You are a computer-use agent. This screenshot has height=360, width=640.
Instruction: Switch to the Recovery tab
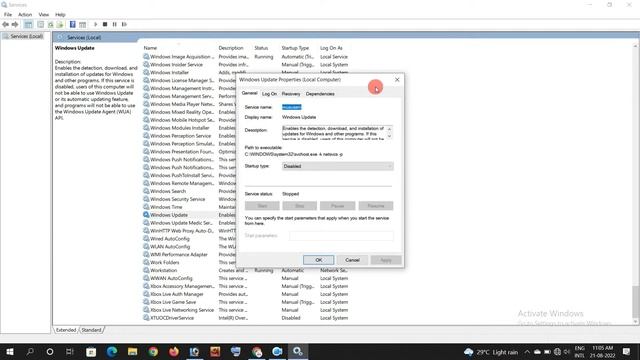pos(291,94)
